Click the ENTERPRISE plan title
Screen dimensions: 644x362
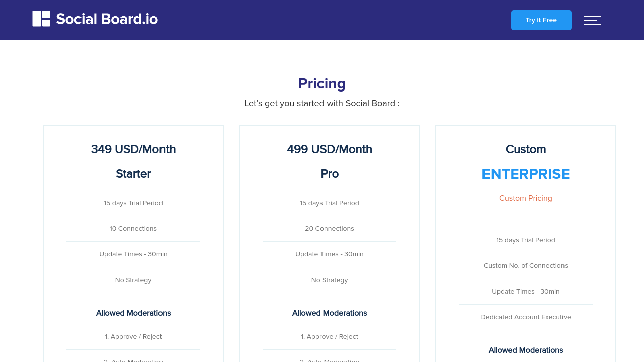click(x=526, y=174)
